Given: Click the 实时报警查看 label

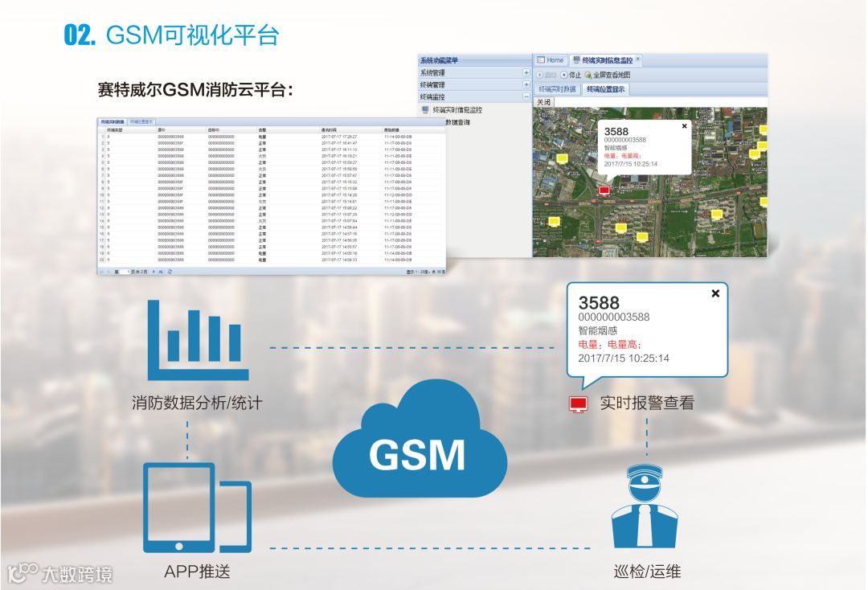Looking at the screenshot, I should click(647, 403).
